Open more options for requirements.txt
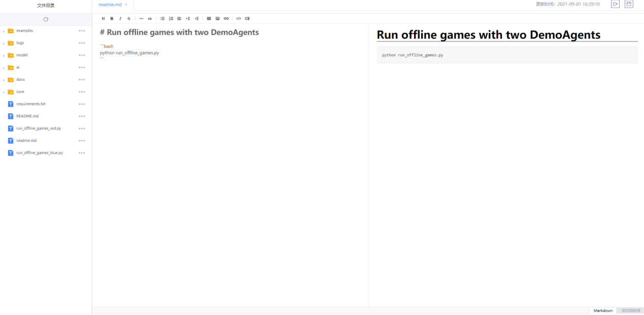This screenshot has height=315, width=644. [82, 104]
